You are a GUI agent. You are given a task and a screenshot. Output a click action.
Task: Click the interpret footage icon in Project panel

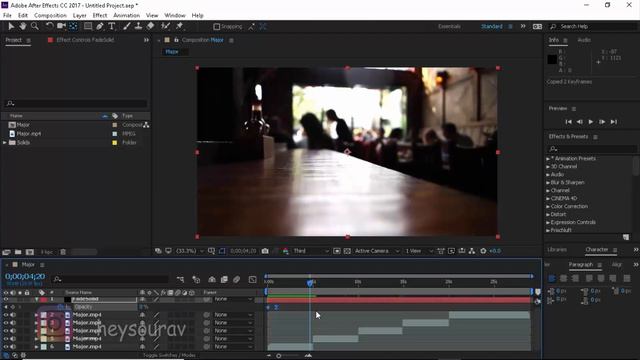(6, 252)
